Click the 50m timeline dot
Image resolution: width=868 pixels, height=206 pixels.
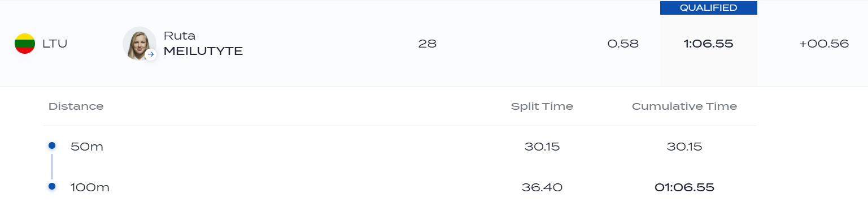52,146
